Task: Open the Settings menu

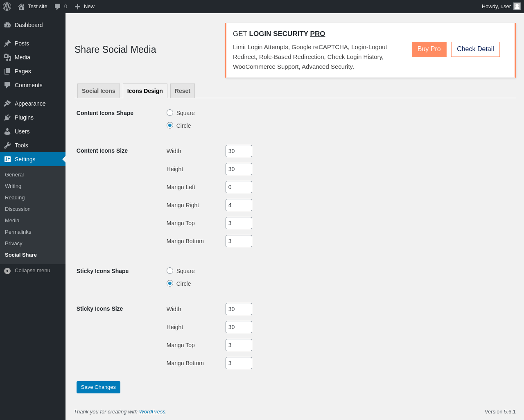Action: (33, 159)
